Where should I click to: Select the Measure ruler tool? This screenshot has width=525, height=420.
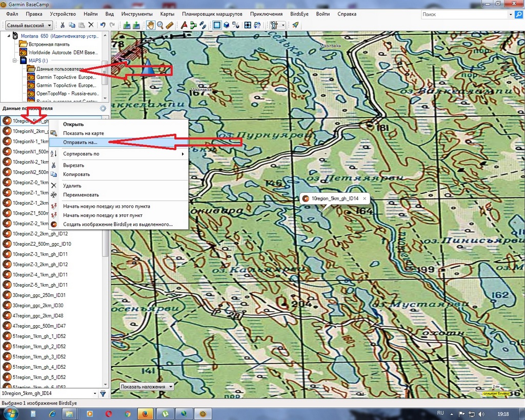pyautogui.click(x=170, y=25)
